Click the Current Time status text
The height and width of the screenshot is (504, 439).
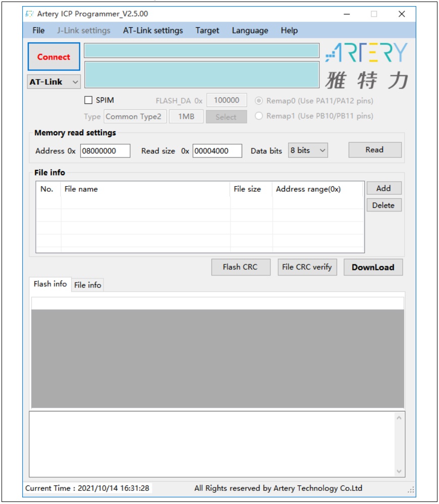click(87, 488)
